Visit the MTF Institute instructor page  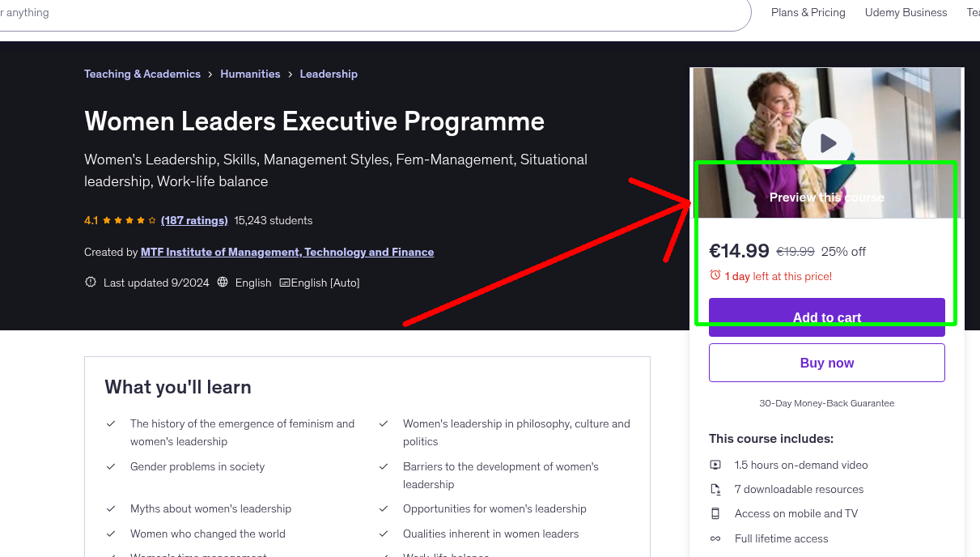coord(287,252)
